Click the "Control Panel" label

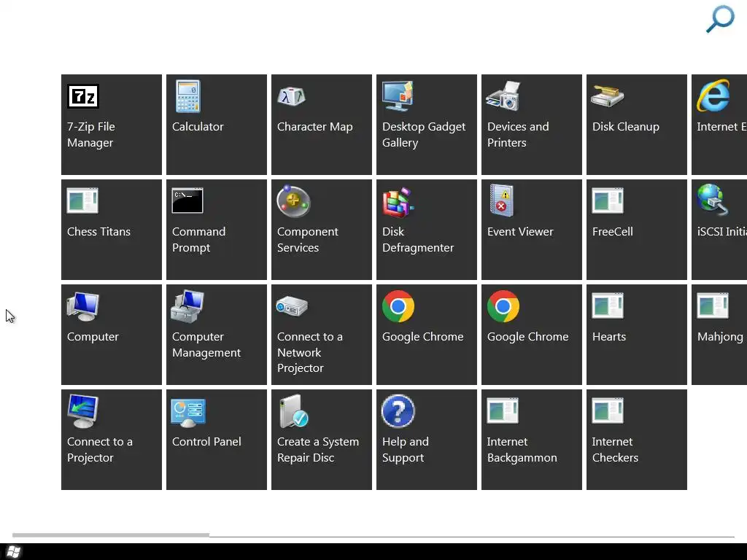click(x=206, y=442)
